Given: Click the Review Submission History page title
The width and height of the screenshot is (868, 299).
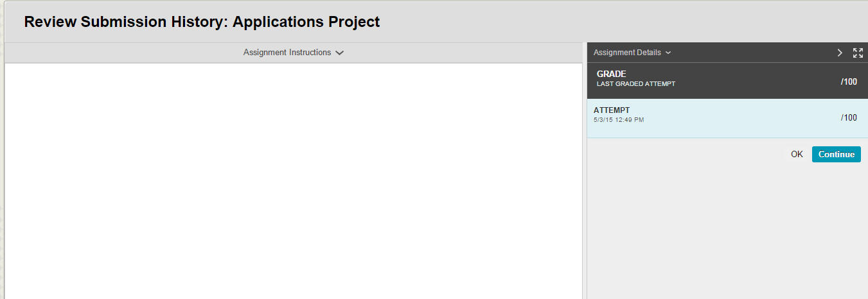Looking at the screenshot, I should pos(202,22).
